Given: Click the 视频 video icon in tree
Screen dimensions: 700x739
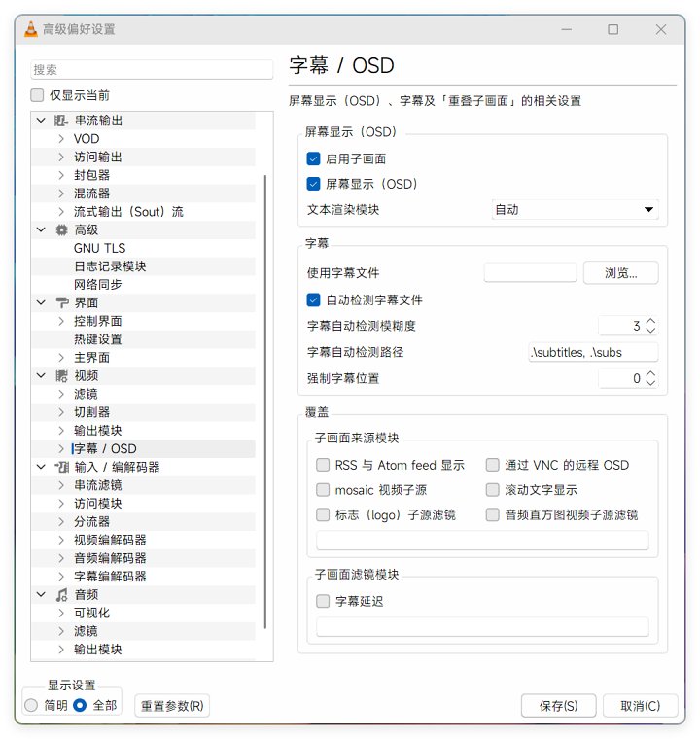Looking at the screenshot, I should point(61,376).
